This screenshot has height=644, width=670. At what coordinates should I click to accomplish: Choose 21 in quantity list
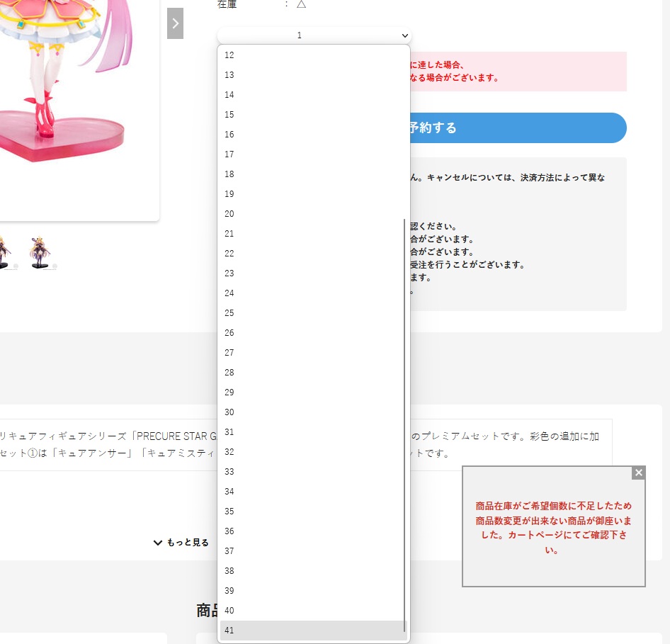pyautogui.click(x=314, y=234)
